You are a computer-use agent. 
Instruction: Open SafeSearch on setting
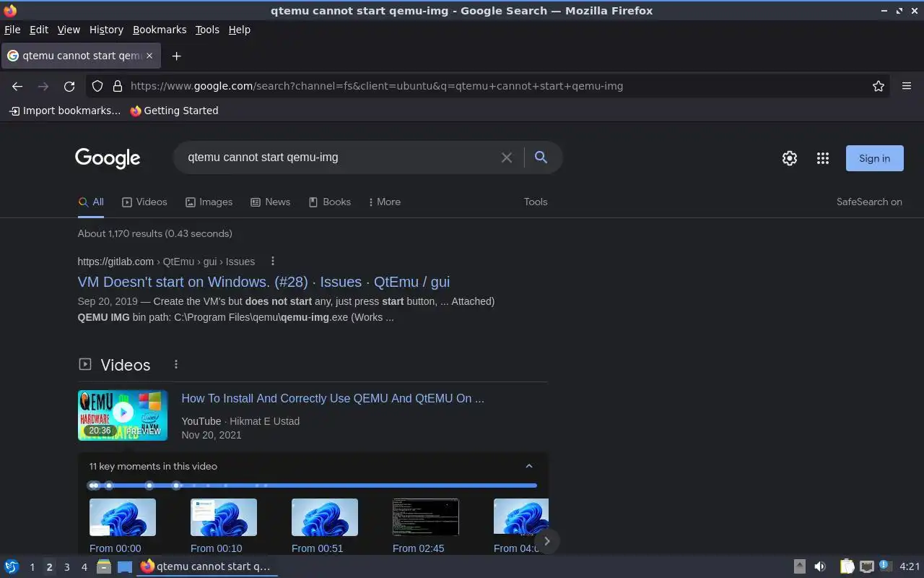click(869, 202)
